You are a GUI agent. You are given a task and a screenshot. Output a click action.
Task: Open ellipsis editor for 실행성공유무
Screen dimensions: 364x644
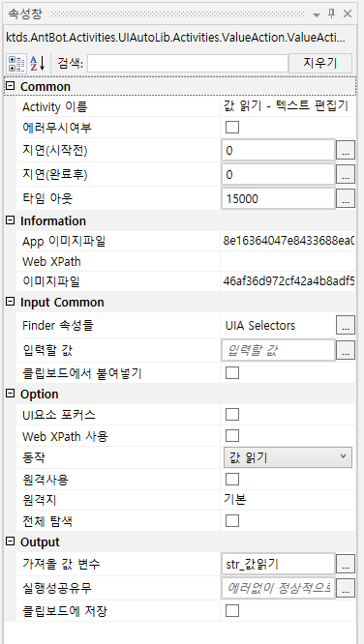click(346, 588)
